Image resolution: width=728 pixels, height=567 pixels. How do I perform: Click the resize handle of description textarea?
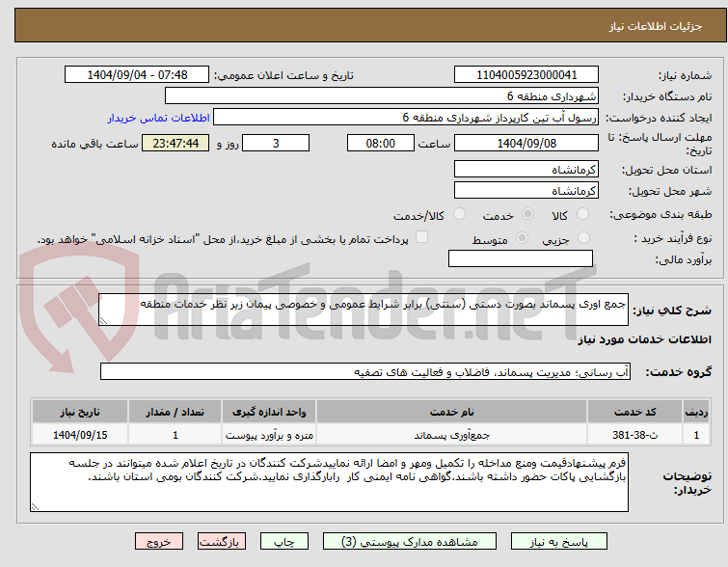[x=103, y=320]
